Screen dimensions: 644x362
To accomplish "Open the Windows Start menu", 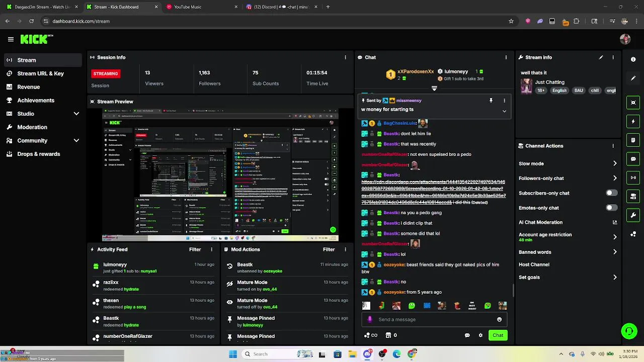I will coord(232,354).
